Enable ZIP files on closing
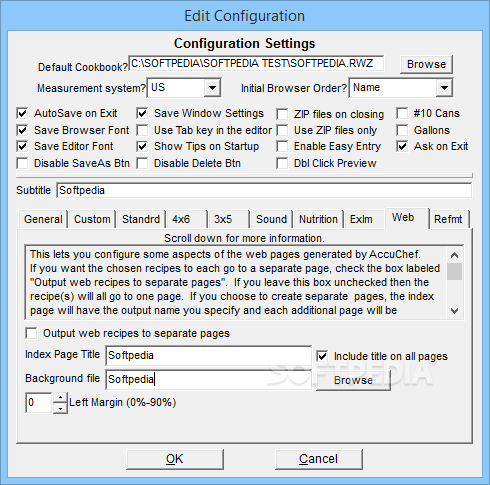The height and width of the screenshot is (485, 490). [x=282, y=114]
